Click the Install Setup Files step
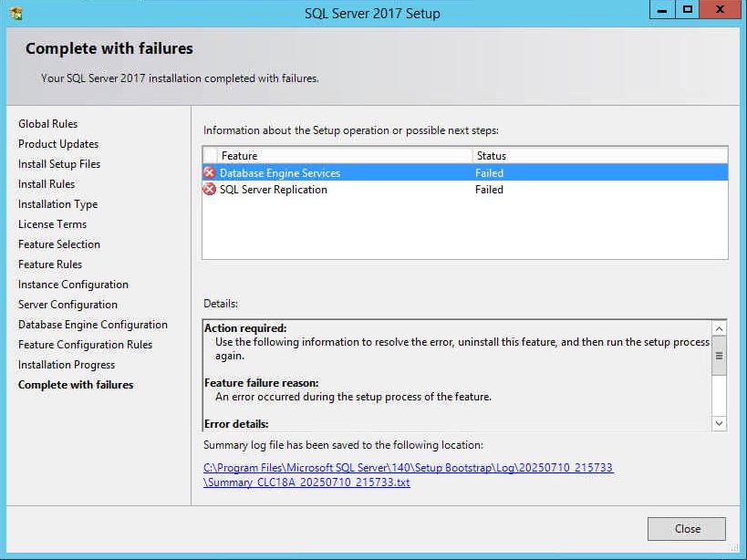747x560 pixels. (59, 164)
